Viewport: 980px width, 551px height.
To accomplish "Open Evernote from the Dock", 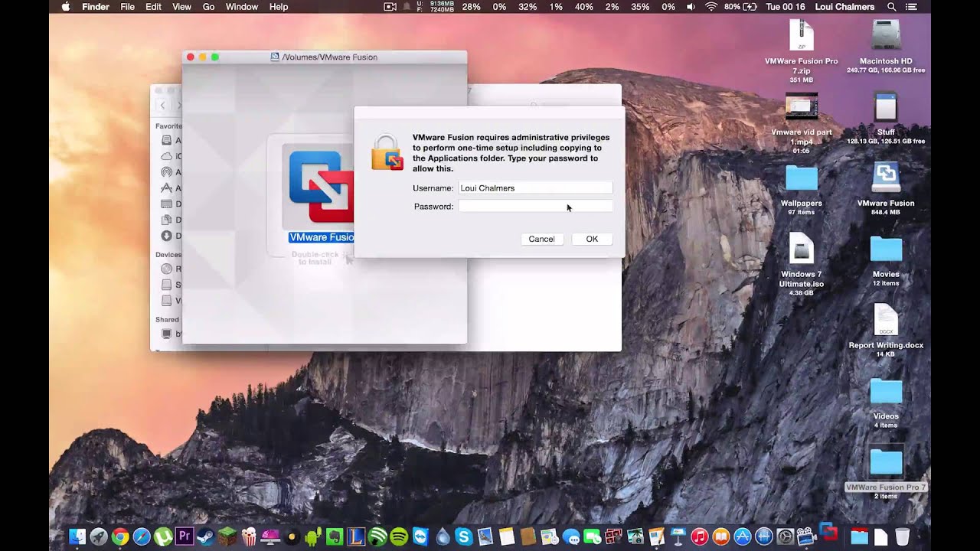I will [335, 536].
